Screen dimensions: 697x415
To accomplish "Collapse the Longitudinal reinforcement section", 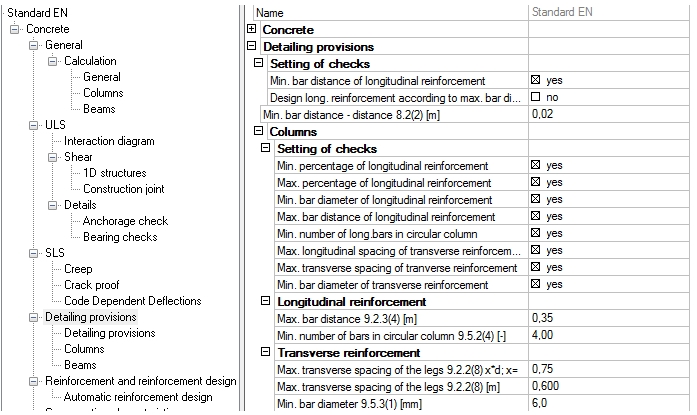I will pyautogui.click(x=265, y=301).
